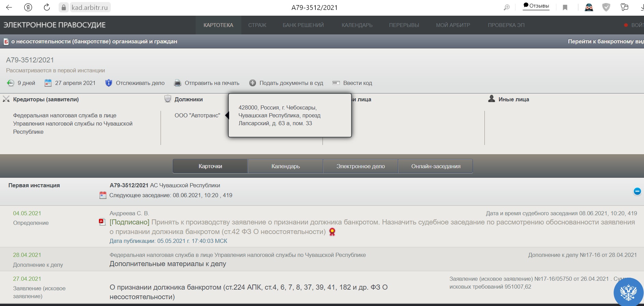Open the Календарь tab
Viewport: 644px width, 306px height.
(285, 166)
